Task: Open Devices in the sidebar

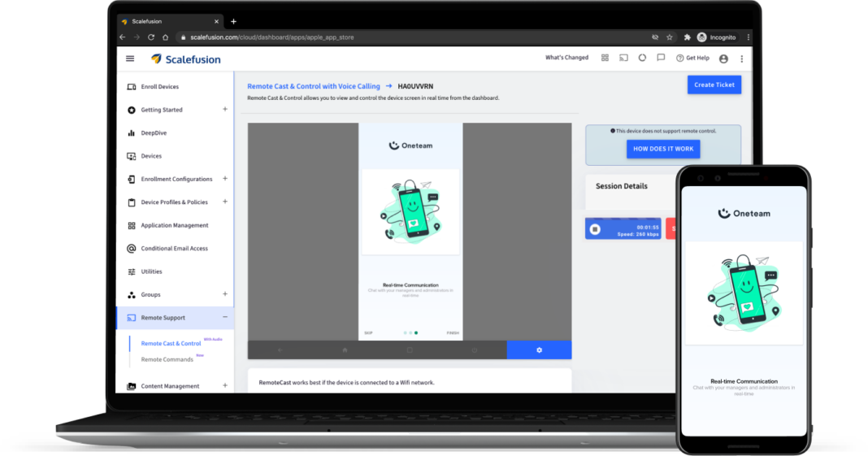Action: coord(151,156)
